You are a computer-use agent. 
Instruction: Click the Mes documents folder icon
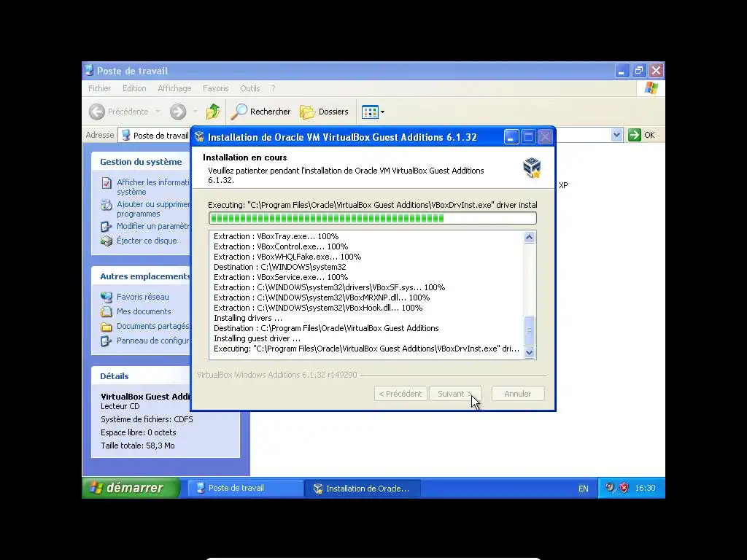point(107,312)
